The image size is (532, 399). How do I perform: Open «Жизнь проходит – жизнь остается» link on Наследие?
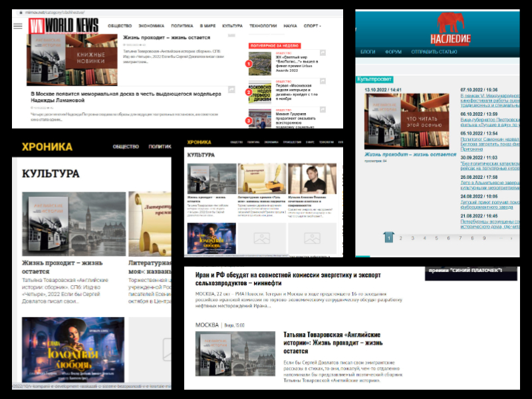coord(410,154)
